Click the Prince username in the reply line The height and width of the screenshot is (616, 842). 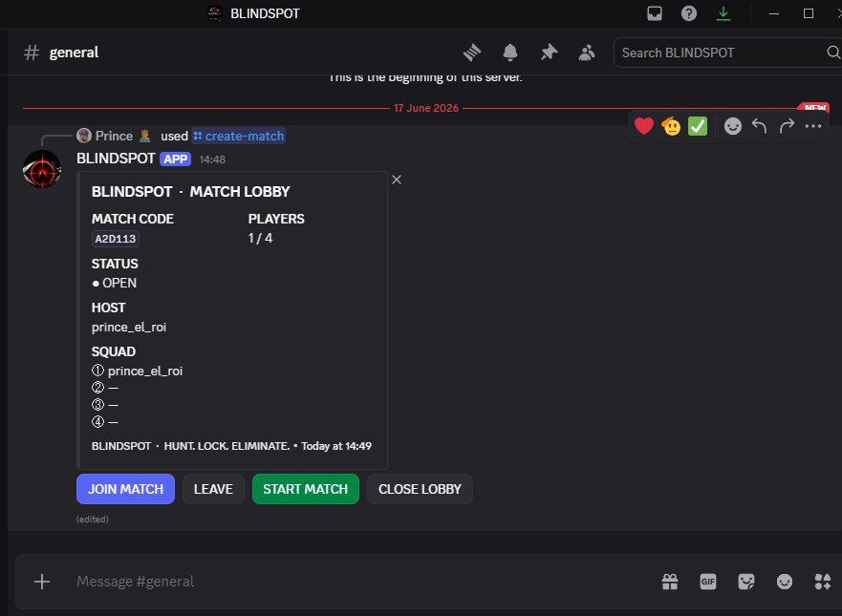[114, 137]
